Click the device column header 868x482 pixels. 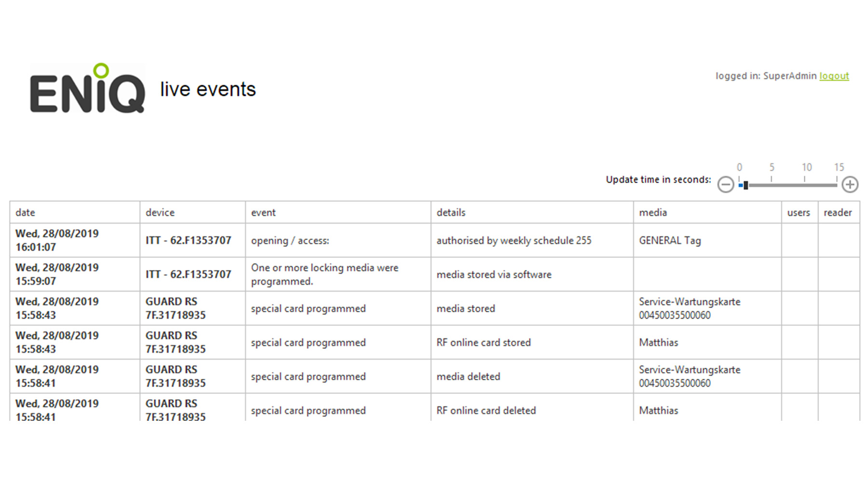click(x=160, y=213)
